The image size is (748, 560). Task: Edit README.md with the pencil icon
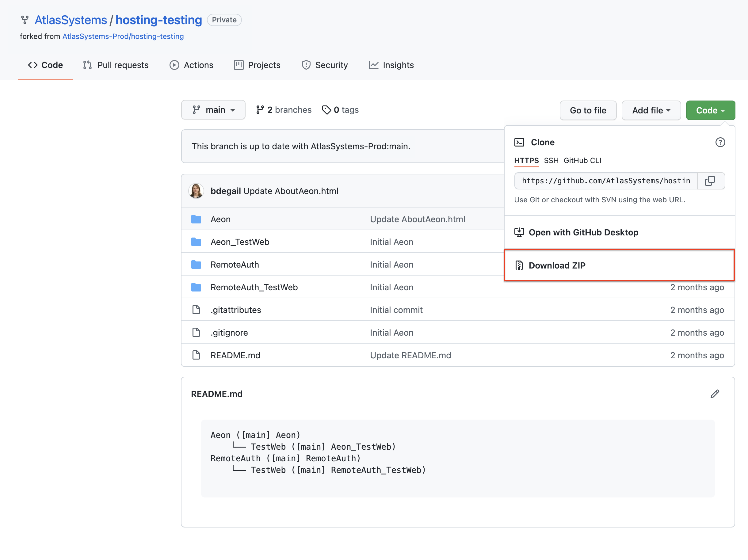pyautogui.click(x=715, y=394)
